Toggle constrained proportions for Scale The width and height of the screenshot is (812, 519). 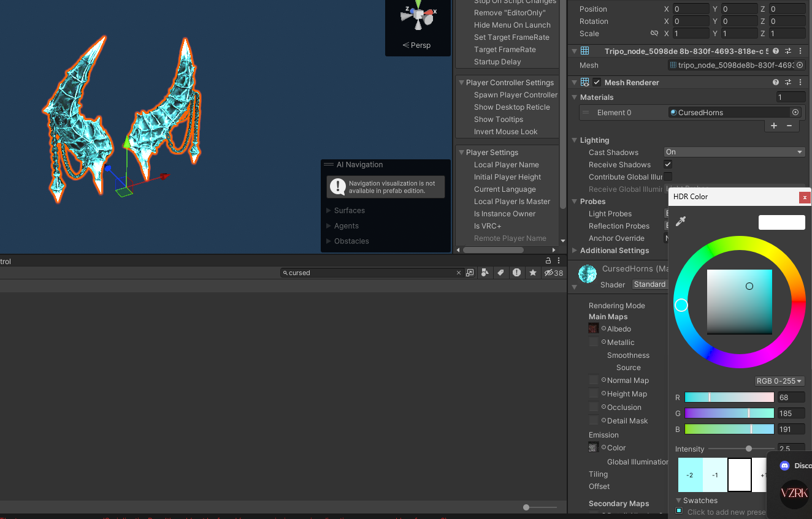click(654, 34)
